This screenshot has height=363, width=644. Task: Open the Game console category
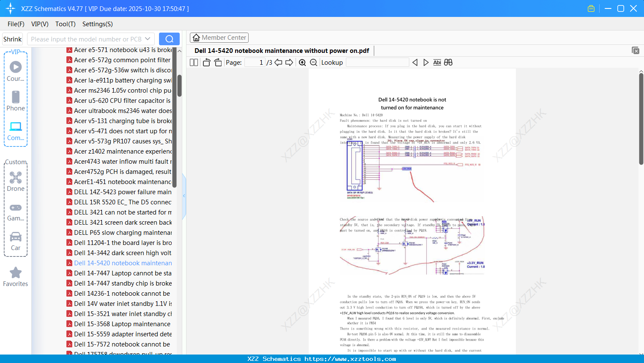(x=16, y=212)
